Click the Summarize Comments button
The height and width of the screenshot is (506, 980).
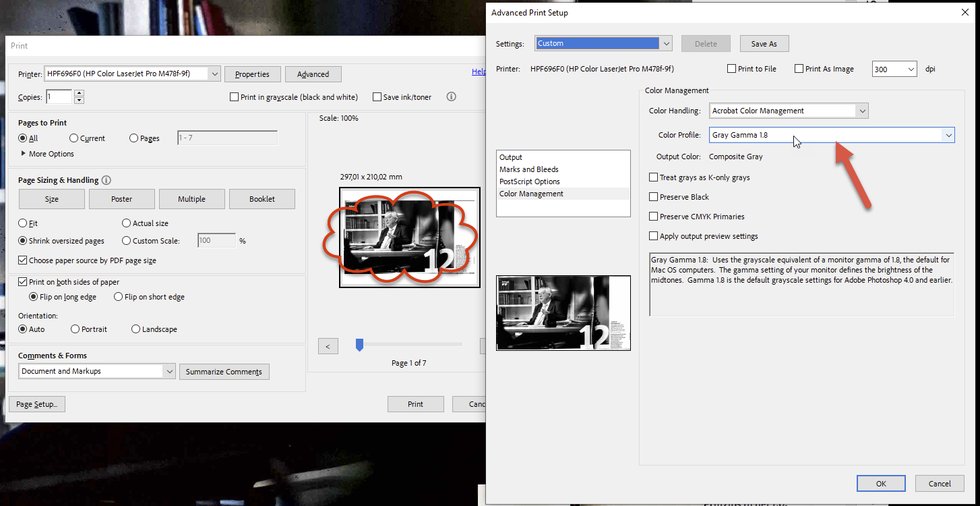[224, 371]
